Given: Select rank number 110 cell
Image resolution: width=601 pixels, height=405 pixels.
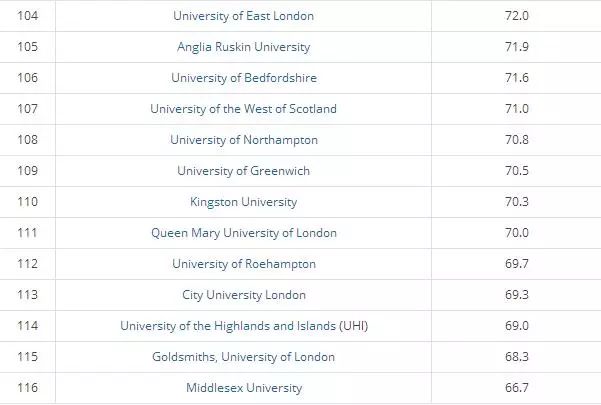Looking at the screenshot, I should (28, 202).
